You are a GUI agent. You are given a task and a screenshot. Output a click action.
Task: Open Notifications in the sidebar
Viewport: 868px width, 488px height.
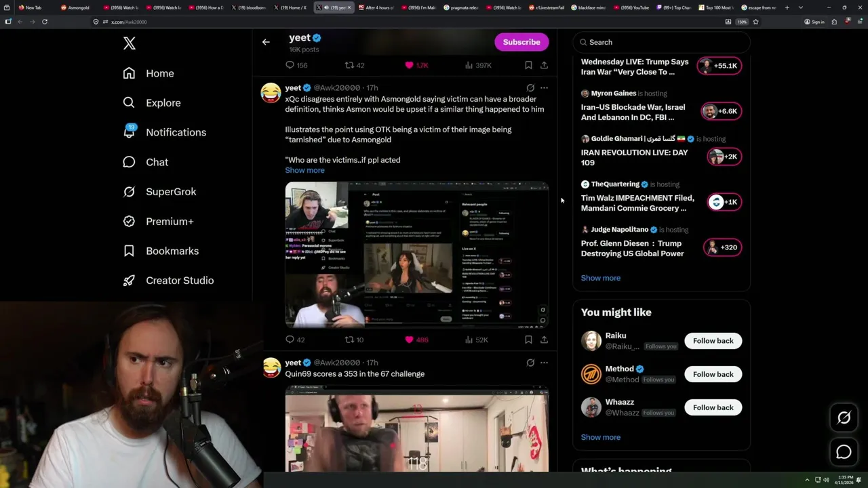164,132
